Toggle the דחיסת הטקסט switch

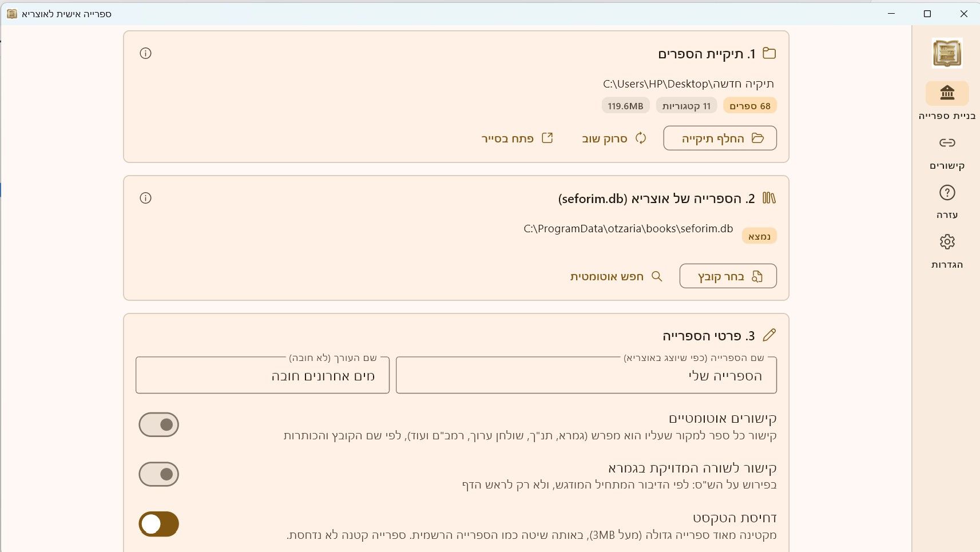coord(159,524)
